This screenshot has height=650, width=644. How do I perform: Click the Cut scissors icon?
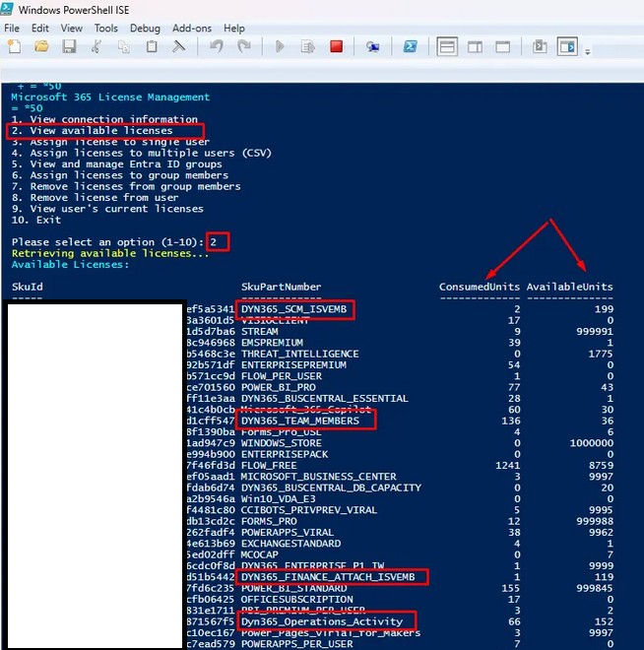point(97,46)
